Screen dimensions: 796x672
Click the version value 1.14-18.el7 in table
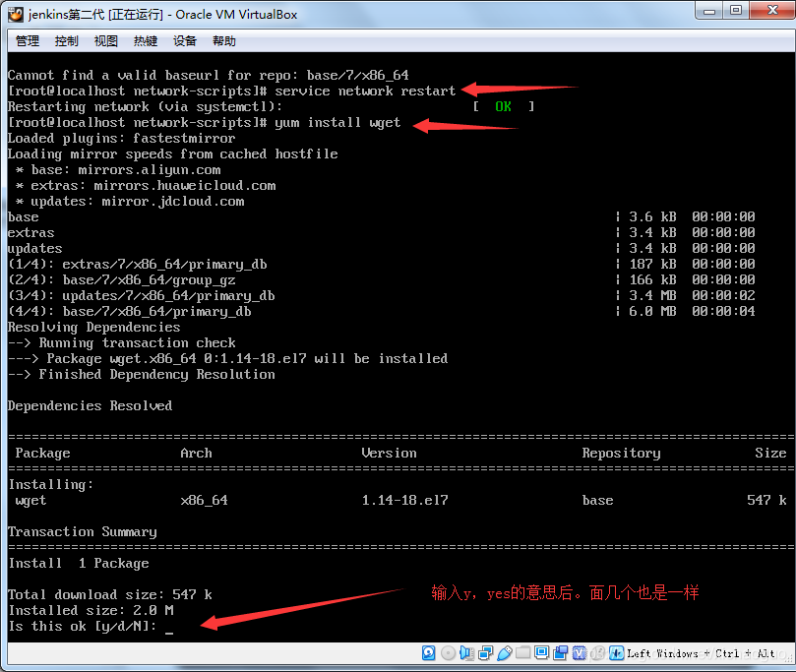pos(404,501)
